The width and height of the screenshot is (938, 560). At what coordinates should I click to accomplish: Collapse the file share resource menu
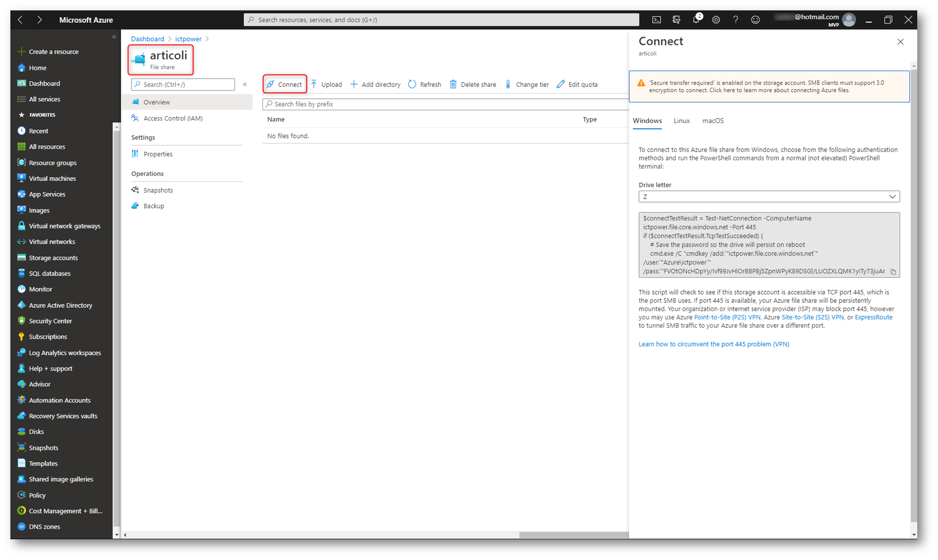[x=245, y=85]
